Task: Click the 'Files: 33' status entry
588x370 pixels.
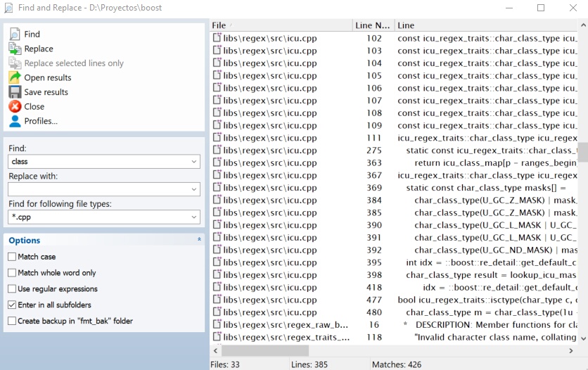Action: 225,364
